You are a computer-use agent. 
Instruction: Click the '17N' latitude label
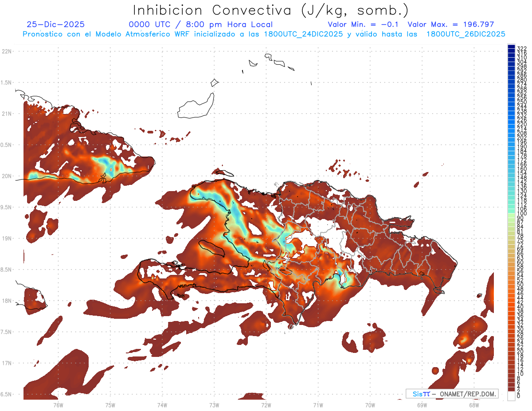point(7,363)
